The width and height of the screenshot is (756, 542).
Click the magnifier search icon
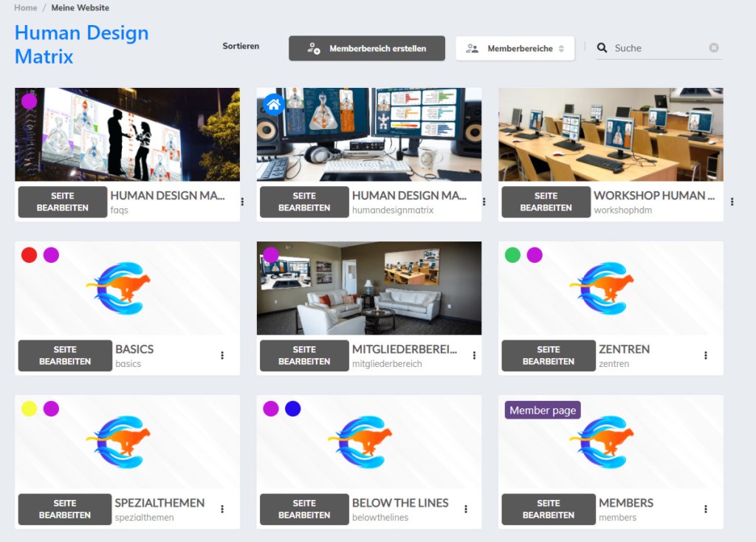[602, 48]
